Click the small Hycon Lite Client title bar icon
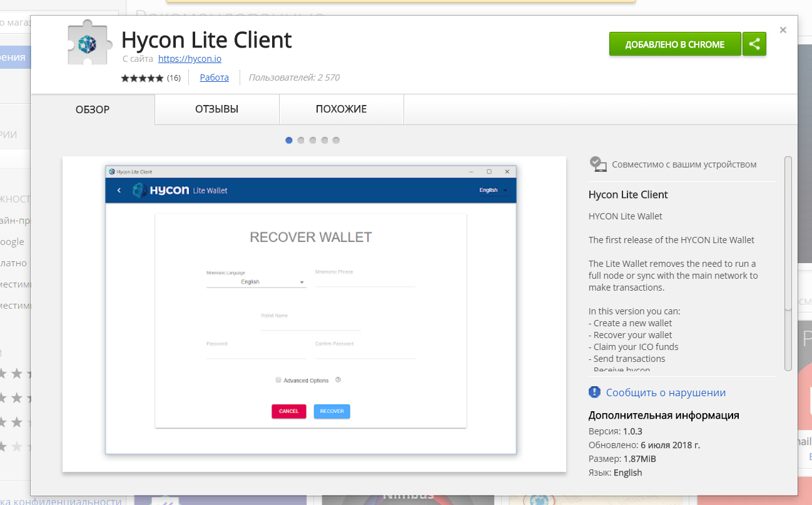Viewport: 812px width, 505px height. click(112, 172)
